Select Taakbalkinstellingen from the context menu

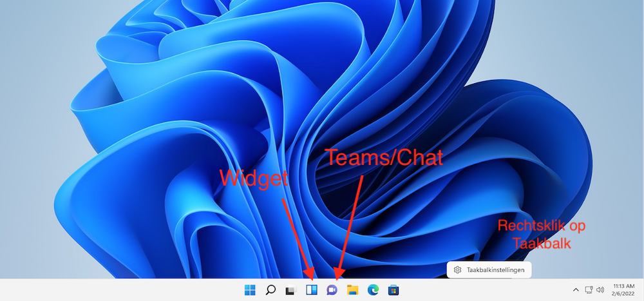pyautogui.click(x=496, y=269)
